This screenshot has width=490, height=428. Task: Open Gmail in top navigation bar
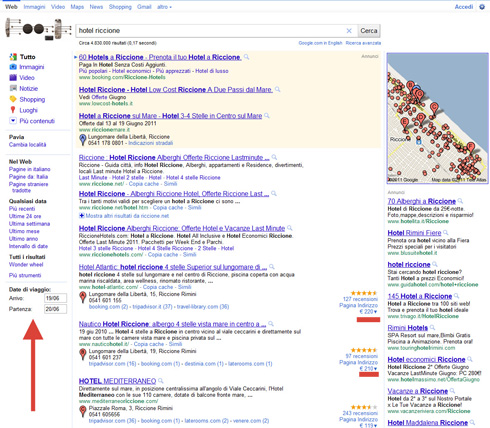[144, 7]
